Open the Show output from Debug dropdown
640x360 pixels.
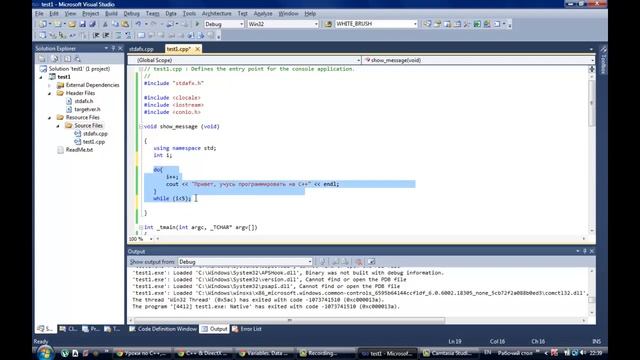[x=309, y=262]
